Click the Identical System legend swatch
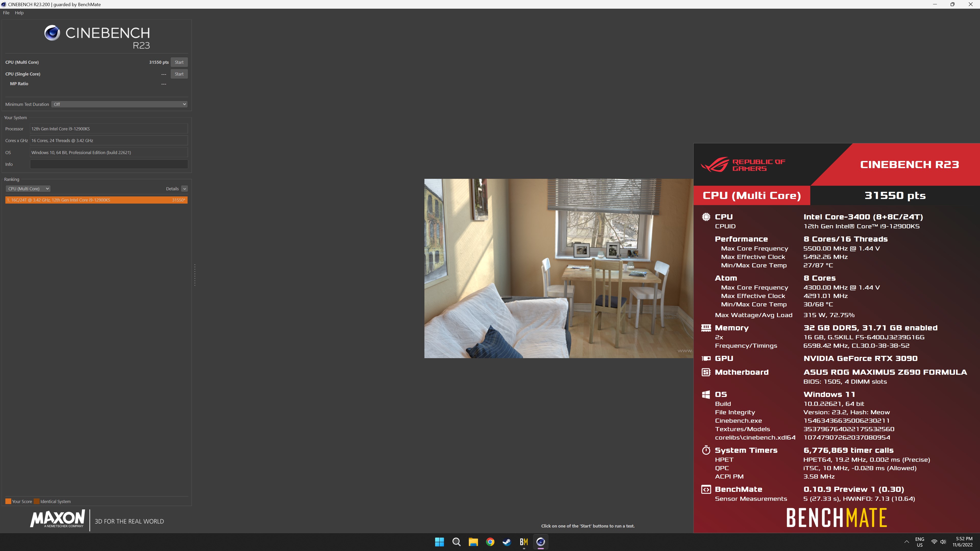The height and width of the screenshot is (551, 980). tap(36, 501)
